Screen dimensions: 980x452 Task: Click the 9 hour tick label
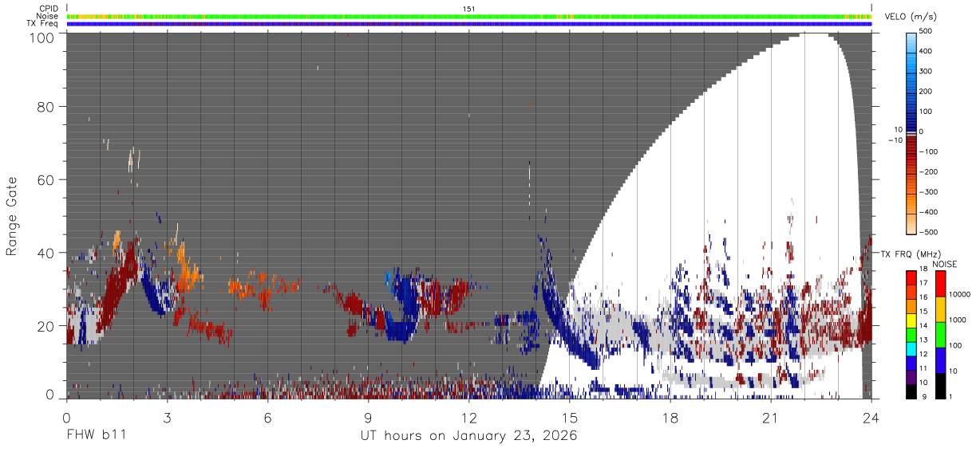(x=368, y=417)
